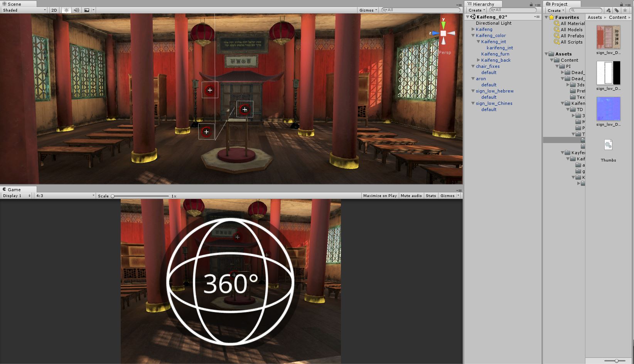634x364 pixels.
Task: Expand the Kaifeng object
Action: (x=473, y=29)
